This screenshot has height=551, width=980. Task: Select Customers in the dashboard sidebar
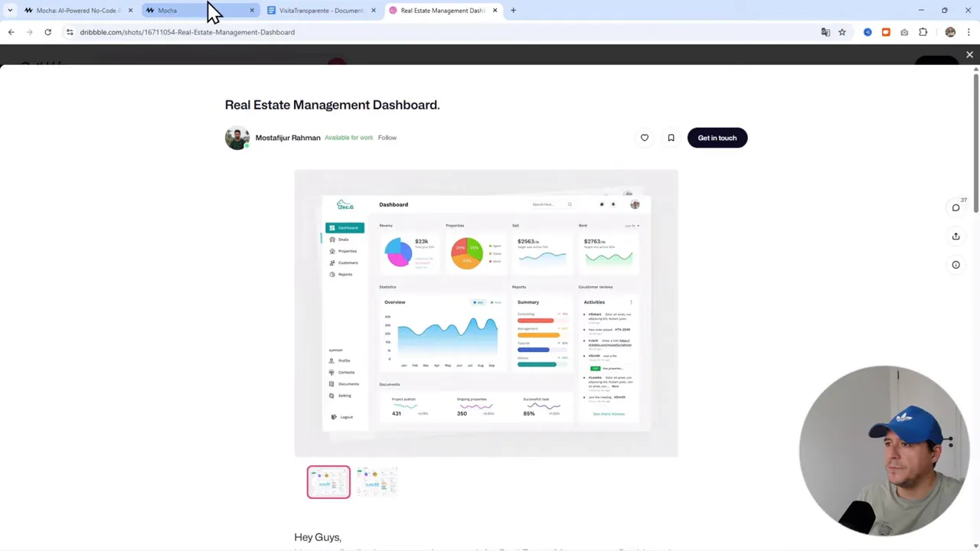point(348,262)
